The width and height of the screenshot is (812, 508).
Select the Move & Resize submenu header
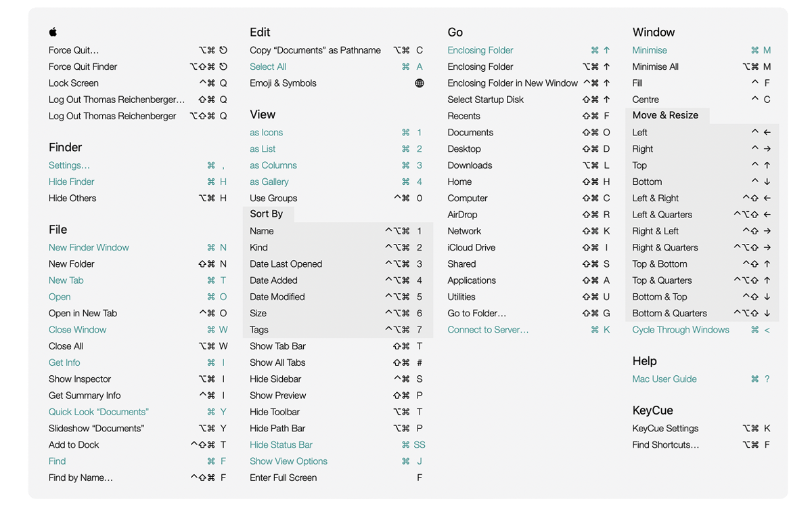665,115
